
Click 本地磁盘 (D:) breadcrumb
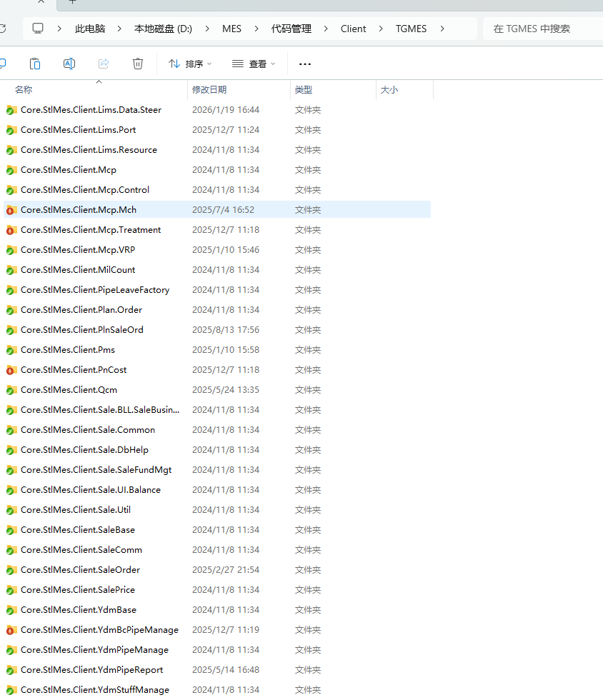[x=163, y=29]
